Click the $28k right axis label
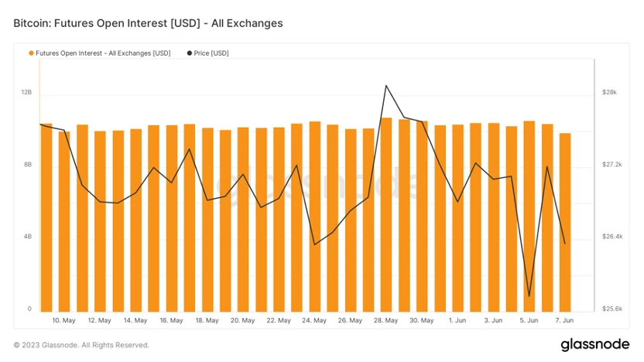 [x=609, y=92]
